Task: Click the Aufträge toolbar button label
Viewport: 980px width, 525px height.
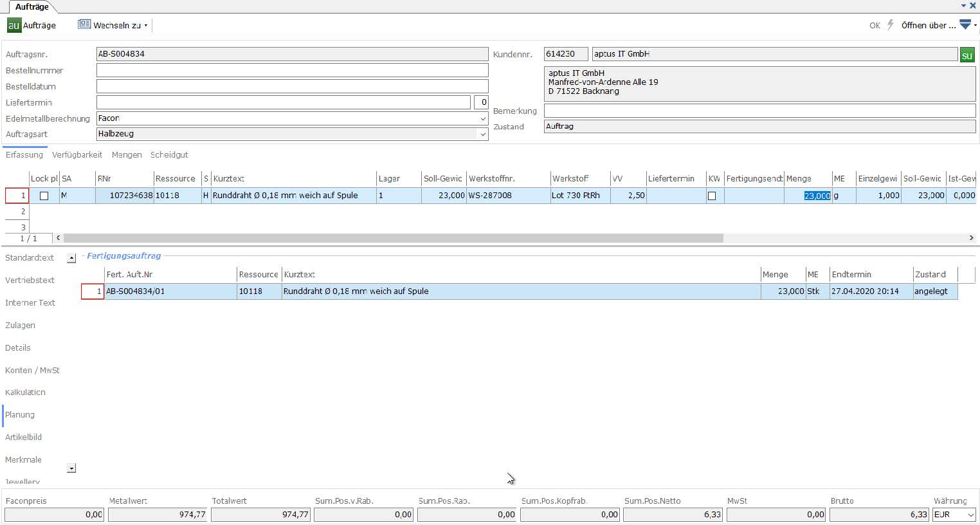Action: 39,26
